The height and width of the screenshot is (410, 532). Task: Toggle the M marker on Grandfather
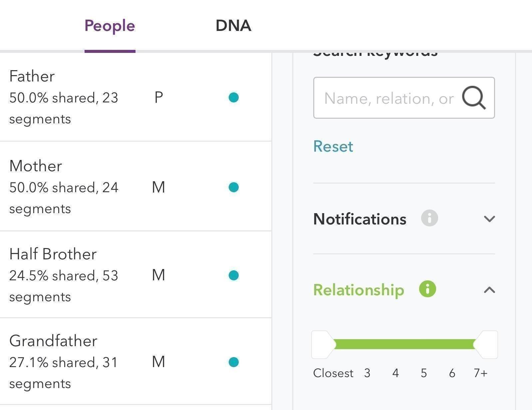coord(159,362)
